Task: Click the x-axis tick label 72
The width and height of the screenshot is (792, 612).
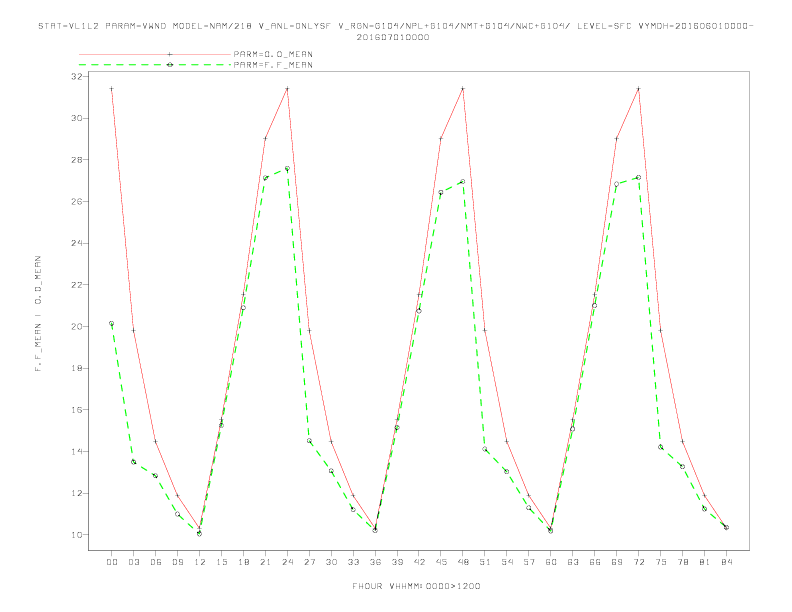Action: point(638,562)
